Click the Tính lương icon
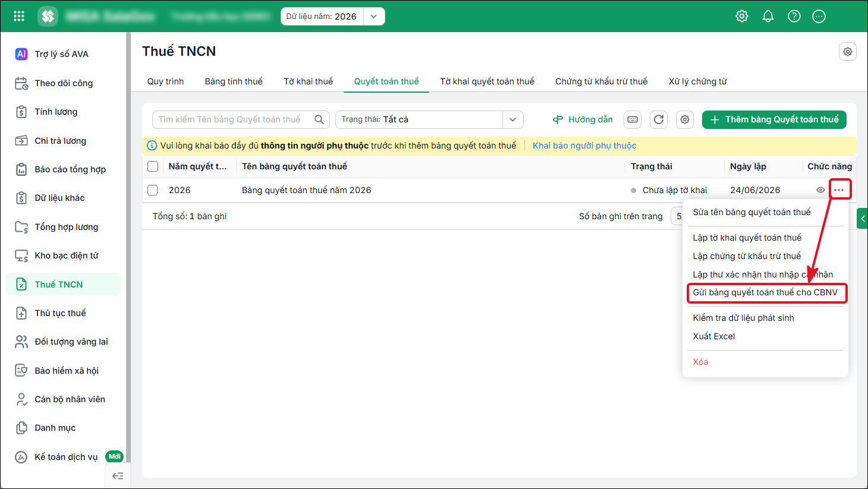The height and width of the screenshot is (489, 868). pyautogui.click(x=21, y=112)
